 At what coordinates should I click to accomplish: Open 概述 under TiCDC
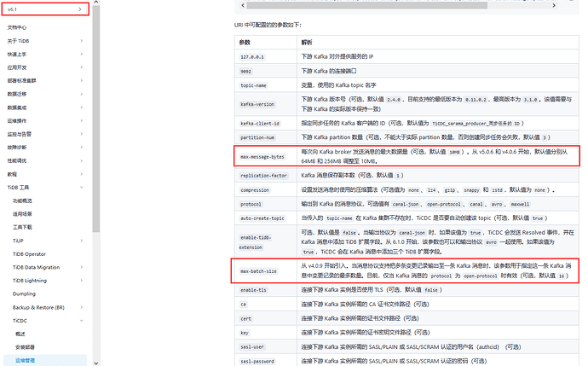[x=20, y=334]
